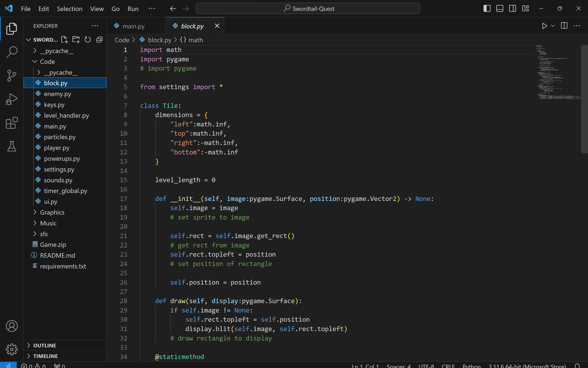
Task: Collapse all folders in Explorer
Action: pyautogui.click(x=99, y=40)
